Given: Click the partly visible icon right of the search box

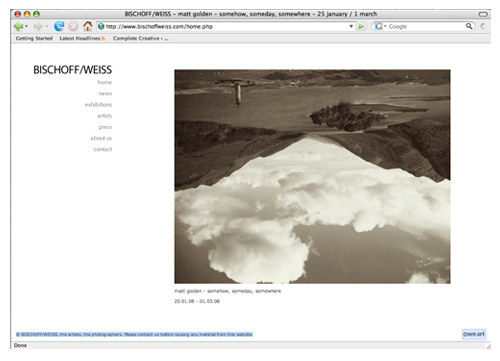Looking at the screenshot, I should point(482,26).
